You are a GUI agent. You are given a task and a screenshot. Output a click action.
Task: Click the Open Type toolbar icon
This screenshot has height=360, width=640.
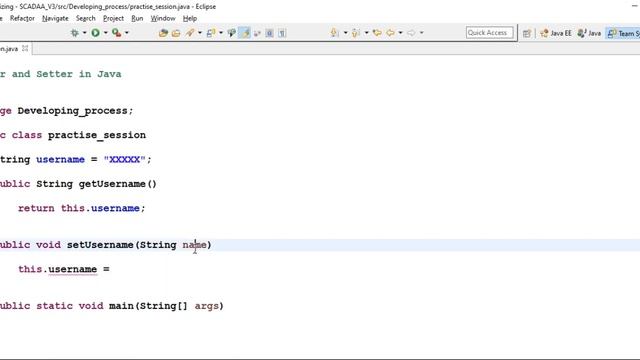(x=163, y=33)
